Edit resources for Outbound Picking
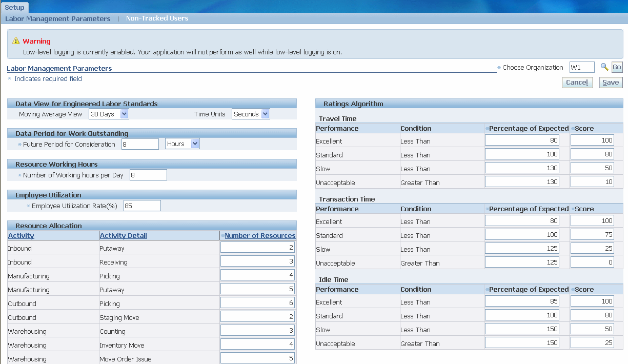 tap(258, 303)
